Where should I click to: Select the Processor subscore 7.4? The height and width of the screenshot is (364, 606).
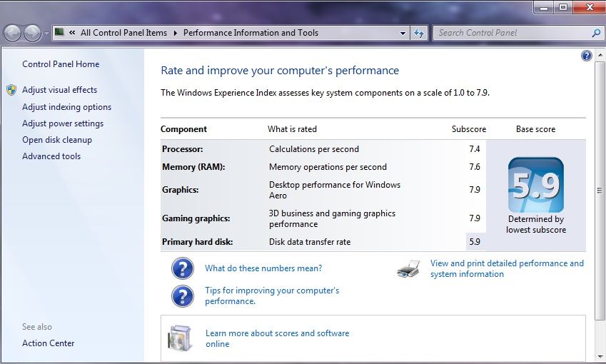coord(474,149)
